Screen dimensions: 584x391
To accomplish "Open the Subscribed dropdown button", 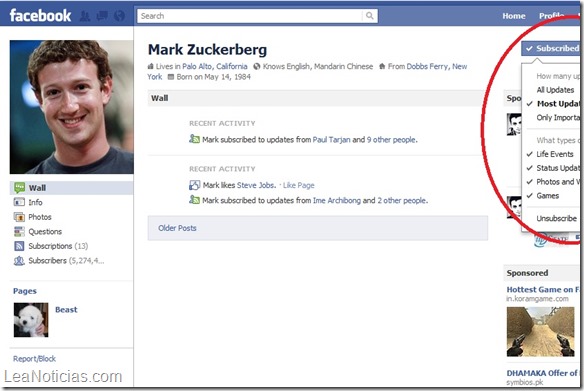I will point(551,48).
